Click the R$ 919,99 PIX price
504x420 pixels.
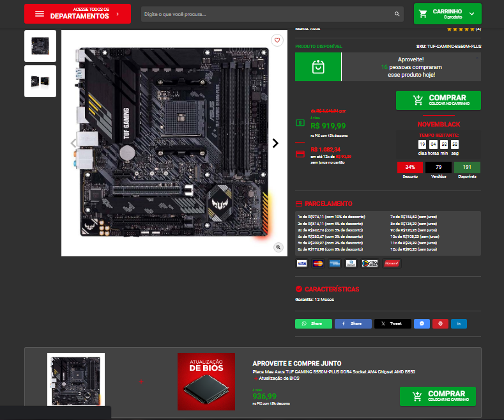[x=328, y=126]
